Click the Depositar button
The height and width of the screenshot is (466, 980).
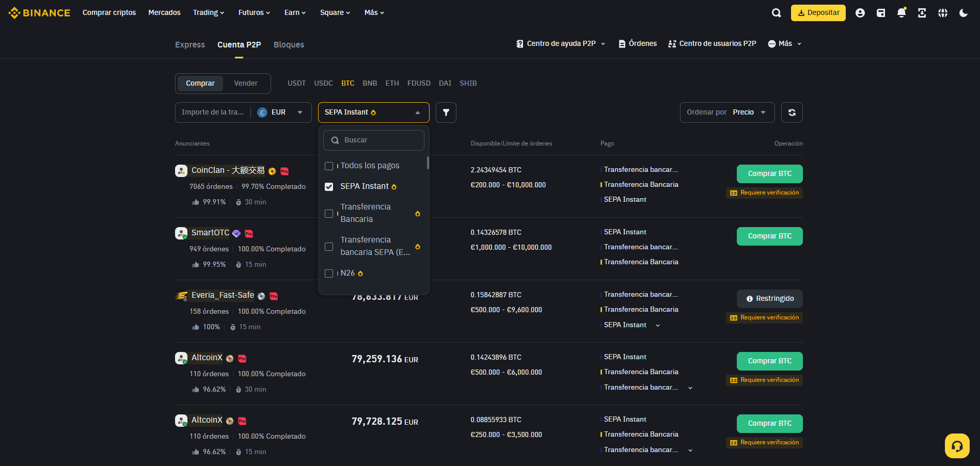(818, 13)
